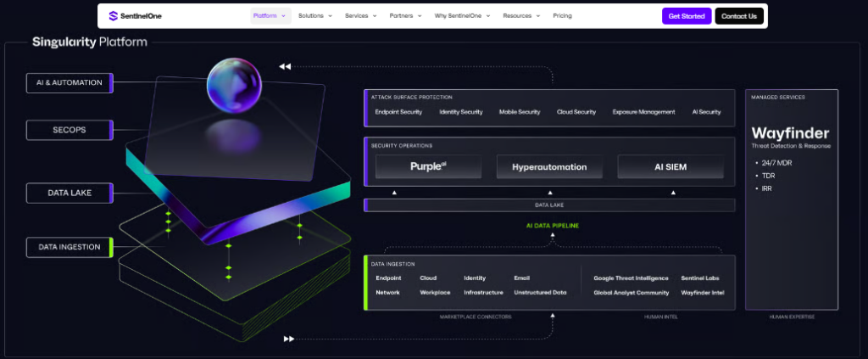The height and width of the screenshot is (359, 868).
Task: Select the Data Ingestion layer label
Action: pos(70,247)
